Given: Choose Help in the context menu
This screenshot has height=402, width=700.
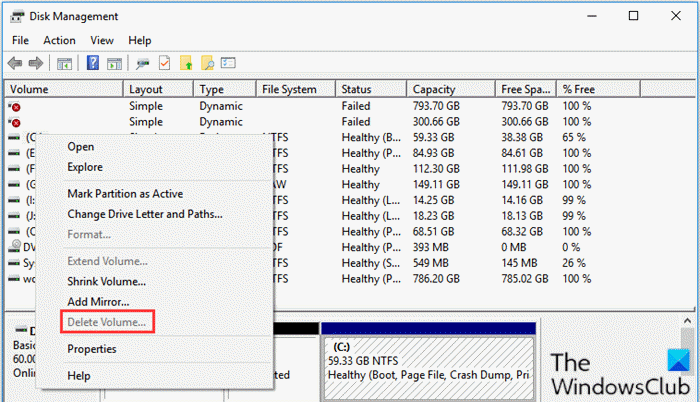Looking at the screenshot, I should point(79,376).
